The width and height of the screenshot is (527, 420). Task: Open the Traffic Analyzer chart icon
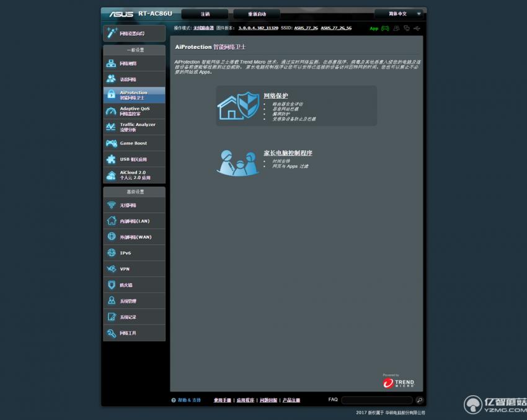pyautogui.click(x=111, y=127)
